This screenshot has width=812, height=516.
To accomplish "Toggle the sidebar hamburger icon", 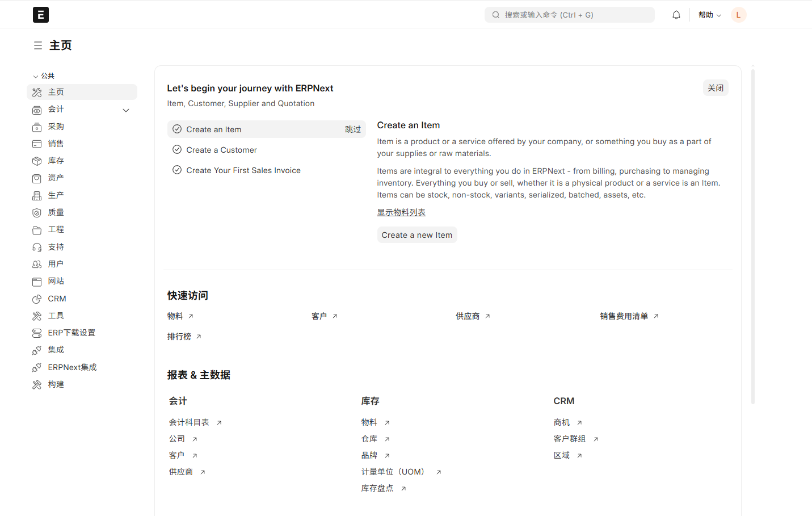I will (38, 45).
